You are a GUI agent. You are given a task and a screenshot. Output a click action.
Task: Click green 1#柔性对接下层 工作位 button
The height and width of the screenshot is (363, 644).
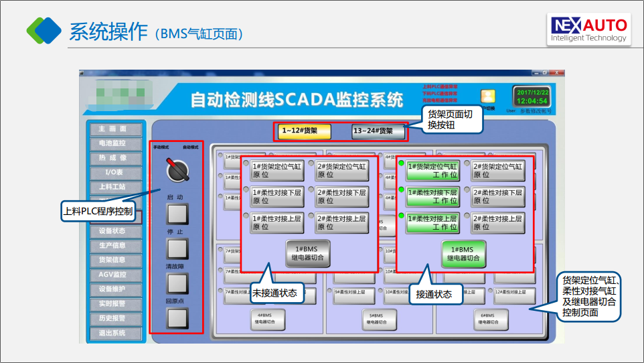pyautogui.click(x=432, y=196)
